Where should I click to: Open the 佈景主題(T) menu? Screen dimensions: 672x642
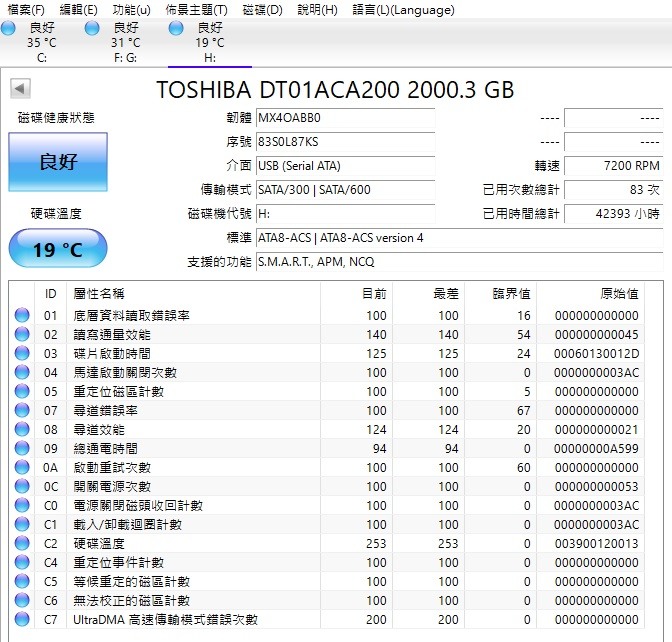coord(196,9)
